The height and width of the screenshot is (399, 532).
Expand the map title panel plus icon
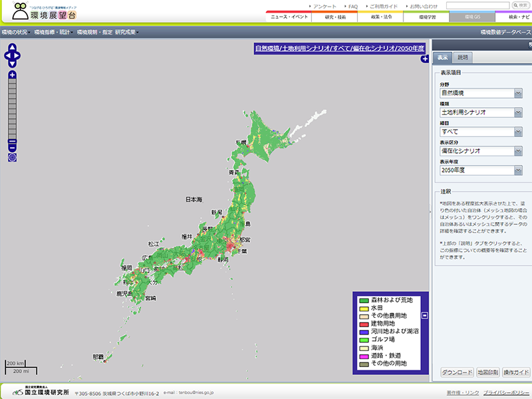pyautogui.click(x=425, y=59)
